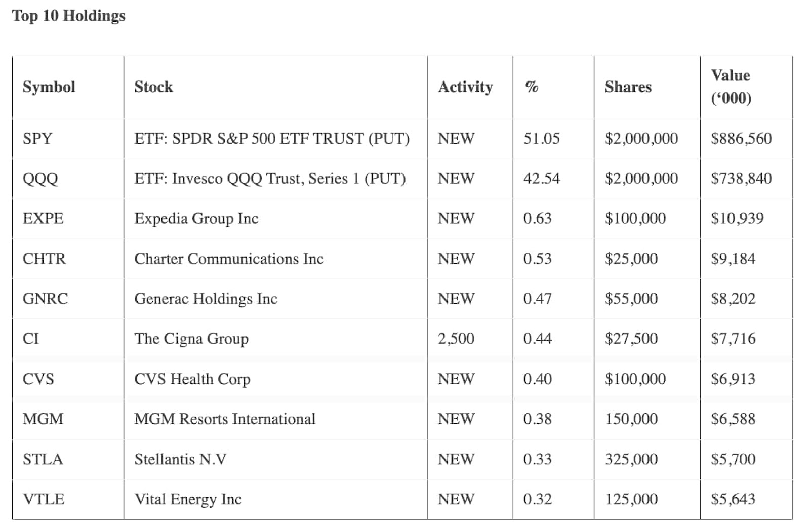Click the Stock column header
Image resolution: width=810 pixels, height=532 pixels.
point(153,87)
